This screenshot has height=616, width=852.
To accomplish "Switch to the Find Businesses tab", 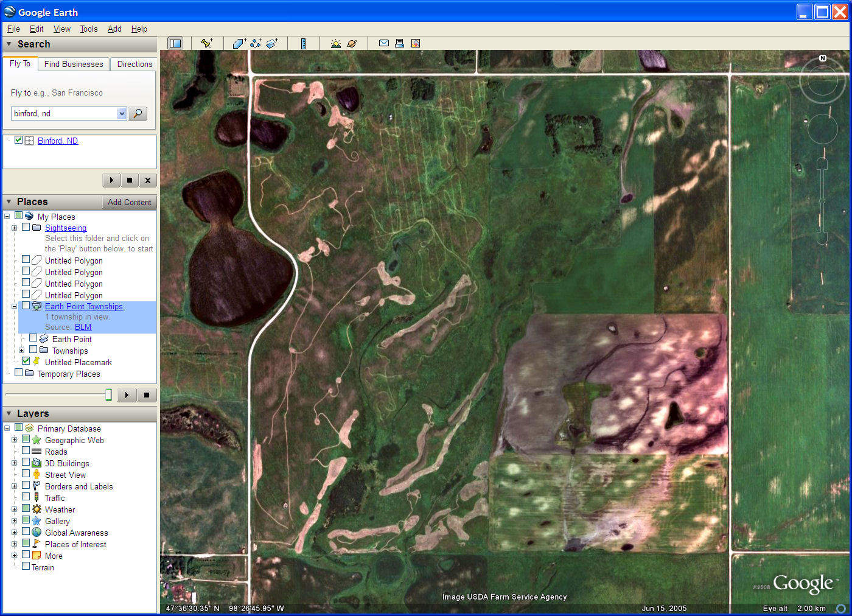I will (x=74, y=64).
